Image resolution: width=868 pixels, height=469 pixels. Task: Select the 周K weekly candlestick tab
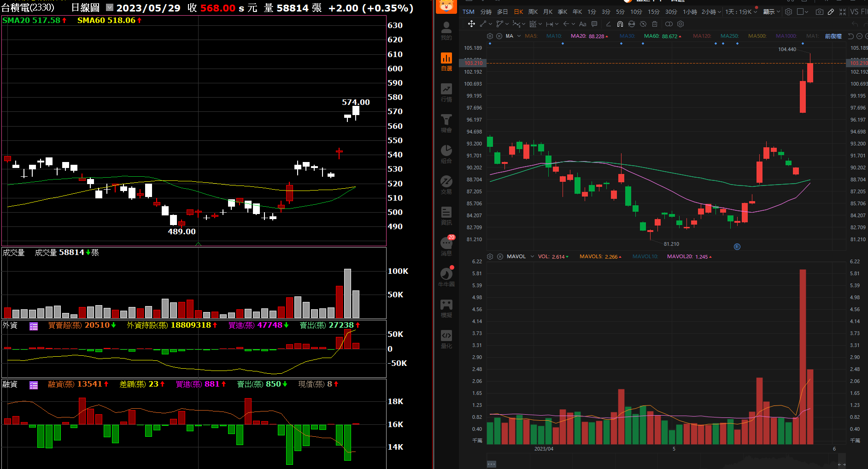pos(533,12)
